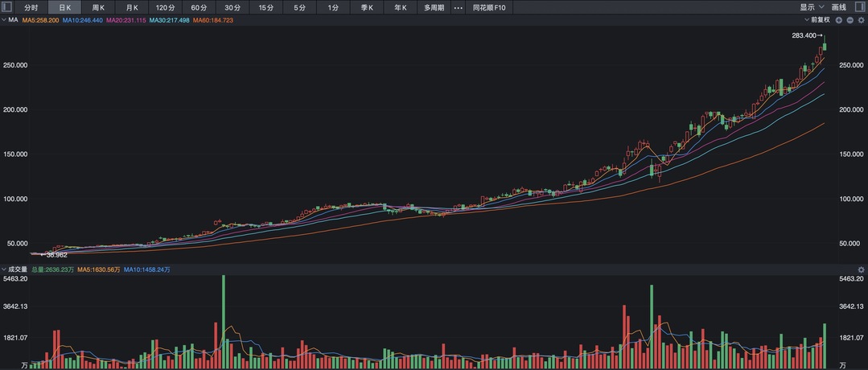Open main chart settings gear
Screen dimensions: 868x370
point(861,20)
